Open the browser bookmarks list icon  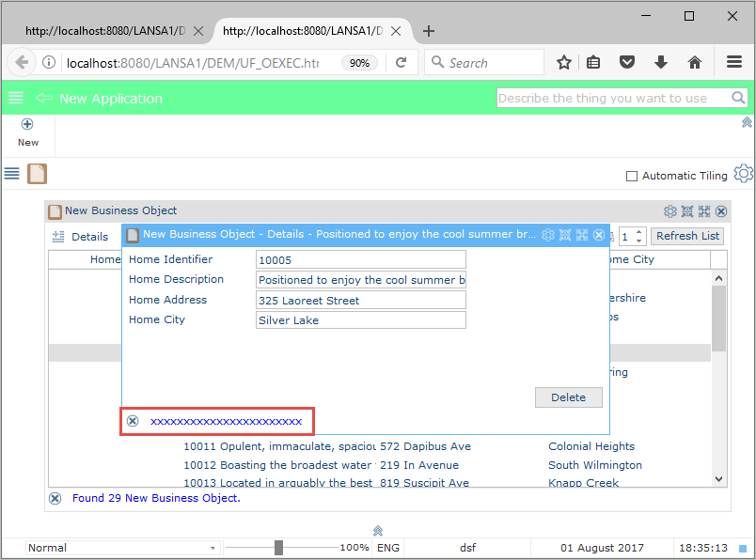(593, 63)
